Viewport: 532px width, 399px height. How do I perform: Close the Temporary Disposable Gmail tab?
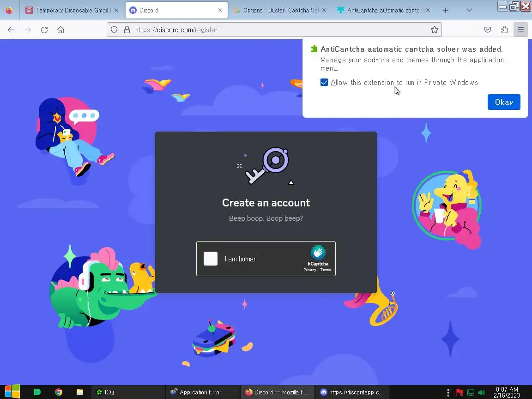click(116, 11)
